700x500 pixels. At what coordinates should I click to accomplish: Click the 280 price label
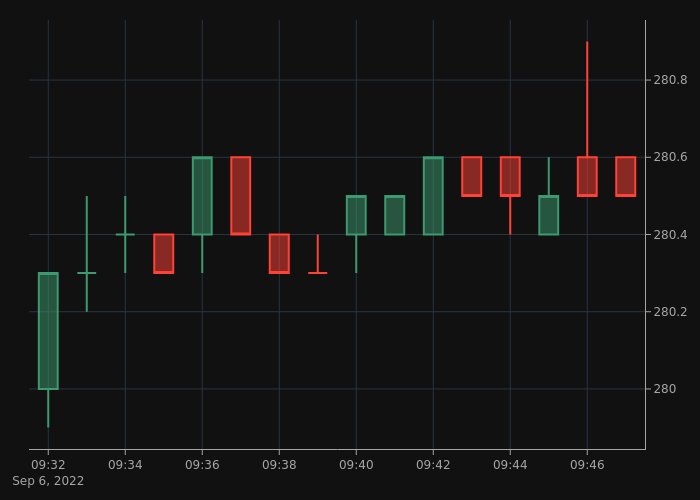click(x=665, y=389)
